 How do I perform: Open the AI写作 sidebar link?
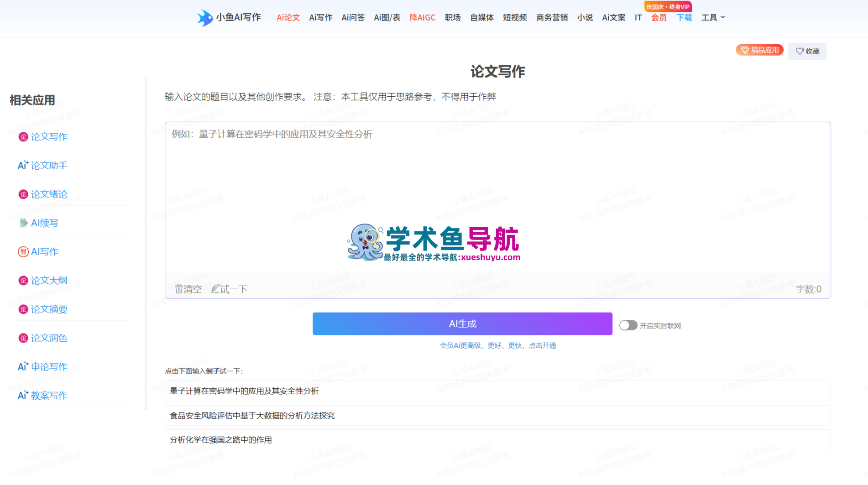point(45,252)
